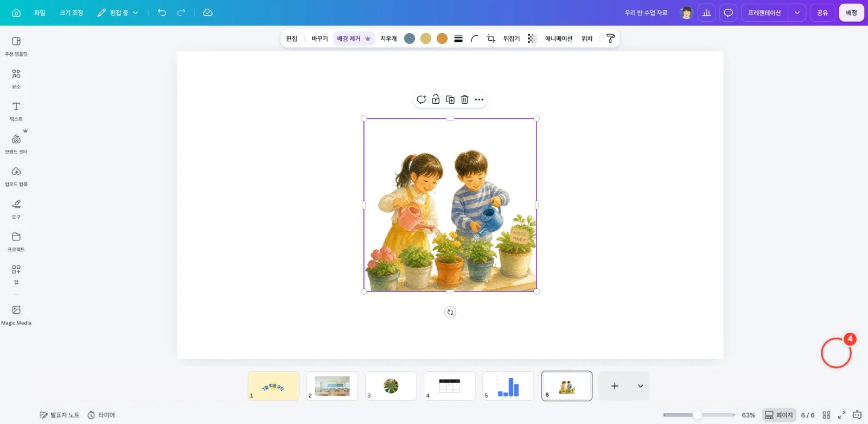Open the 추천 템플릿 templates panel
The image size is (868, 424).
tap(16, 46)
